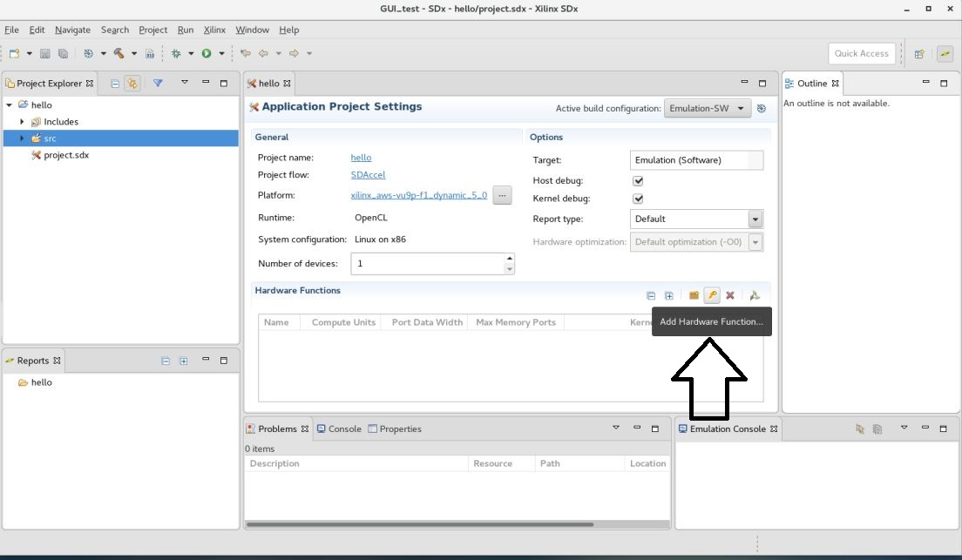
Task: Click the Add Hardware Function lightning icon
Action: (712, 295)
